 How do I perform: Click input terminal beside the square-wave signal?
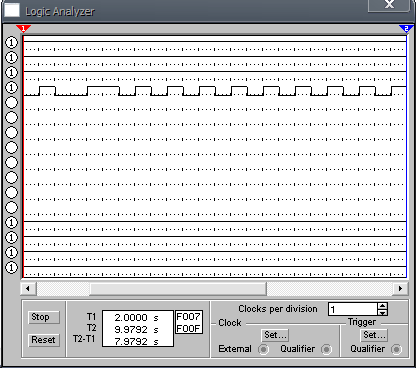(11, 88)
